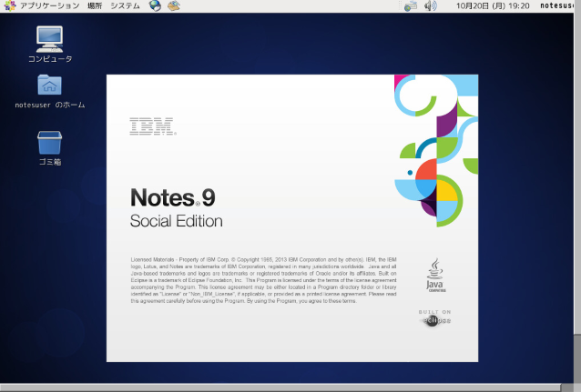Screen dimensions: 581x392
Task: Click the horizontal scrollbar at bottom
Action: coord(280,387)
